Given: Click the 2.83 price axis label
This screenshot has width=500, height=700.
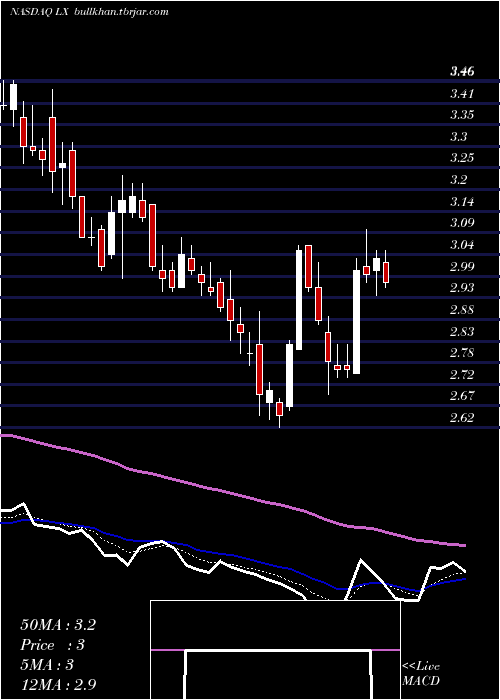Looking at the screenshot, I should click(462, 332).
